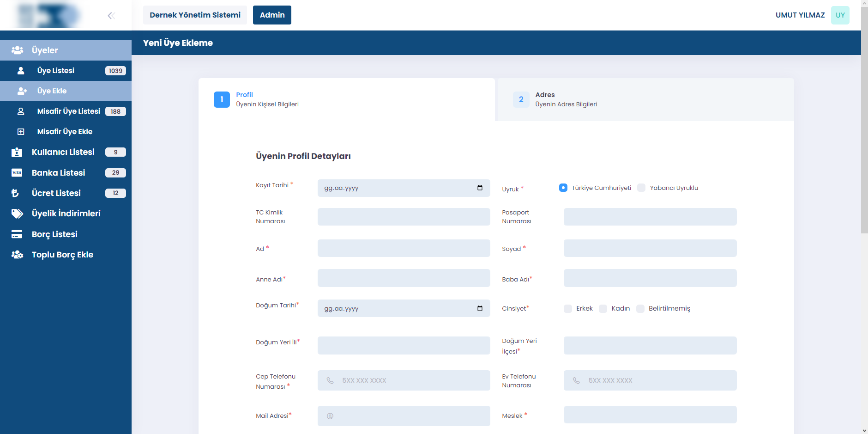868x434 pixels.
Task: Select Erkek as gender
Action: 568,309
